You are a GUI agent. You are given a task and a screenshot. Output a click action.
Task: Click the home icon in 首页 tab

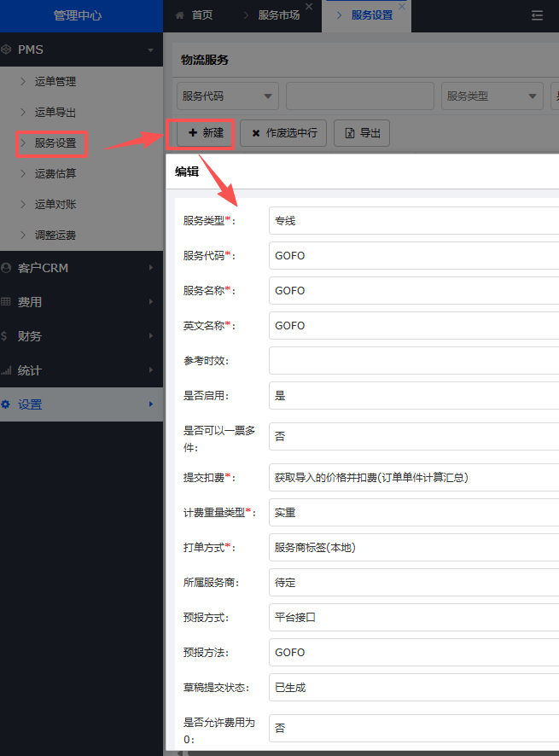point(179,16)
